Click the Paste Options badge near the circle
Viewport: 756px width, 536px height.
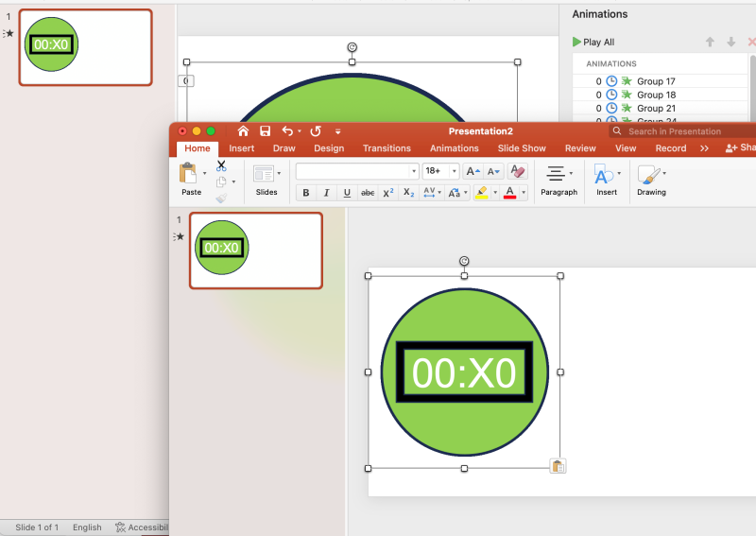(558, 467)
